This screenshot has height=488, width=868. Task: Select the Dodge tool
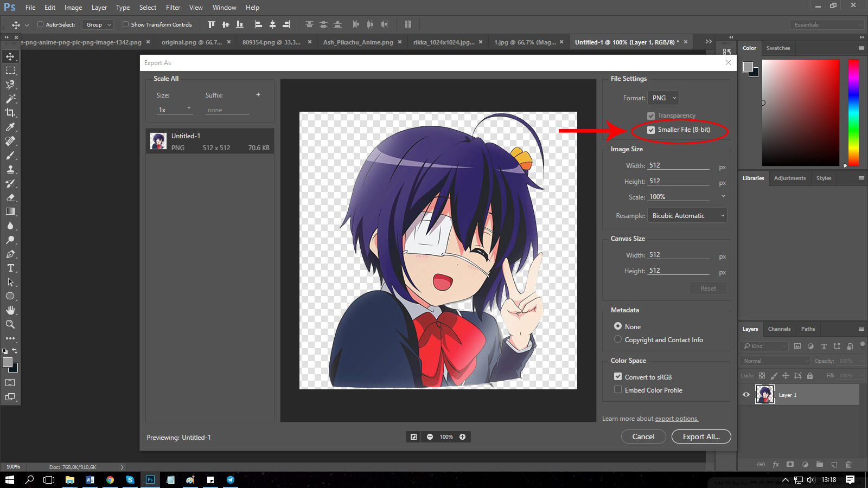[x=10, y=240]
